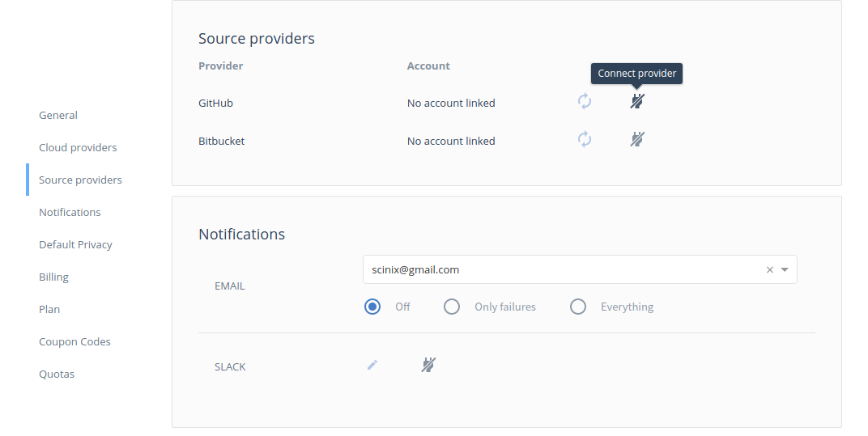The width and height of the screenshot is (868, 436).
Task: Go to Cloud providers settings
Action: tap(78, 147)
